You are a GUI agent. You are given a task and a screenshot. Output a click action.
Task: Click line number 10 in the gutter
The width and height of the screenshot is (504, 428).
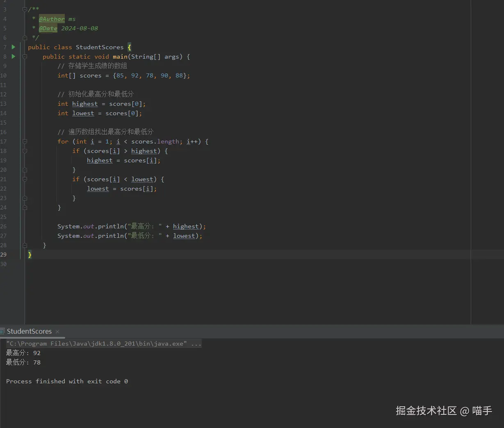point(3,75)
